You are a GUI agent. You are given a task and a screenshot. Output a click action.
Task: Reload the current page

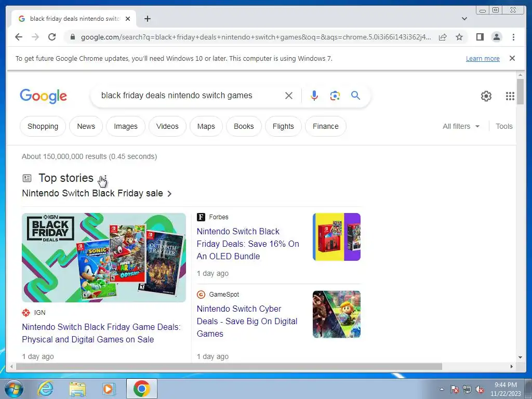pyautogui.click(x=52, y=37)
